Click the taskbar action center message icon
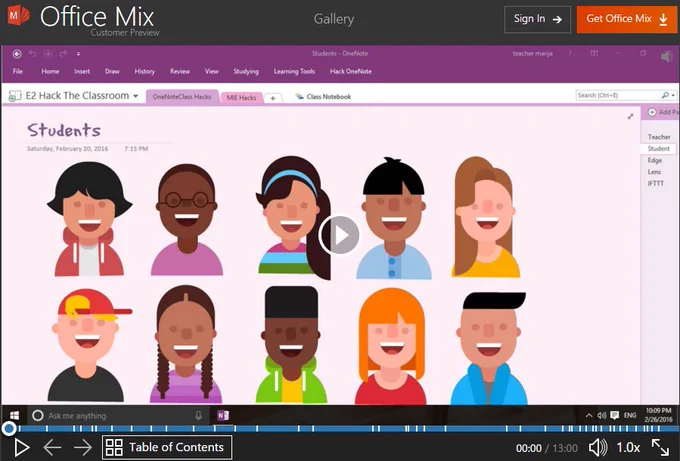This screenshot has width=680, height=461. pyautogui.click(x=615, y=415)
